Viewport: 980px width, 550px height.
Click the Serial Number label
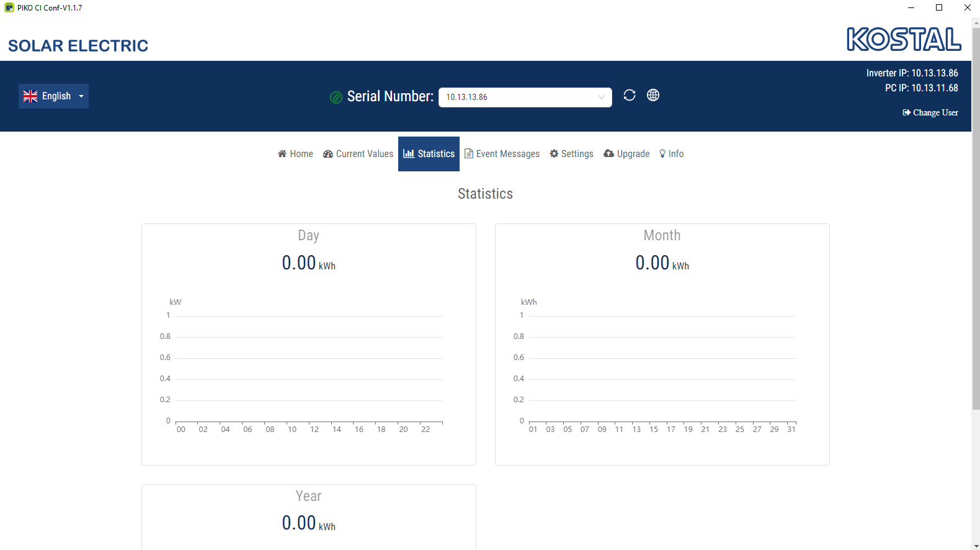click(390, 96)
